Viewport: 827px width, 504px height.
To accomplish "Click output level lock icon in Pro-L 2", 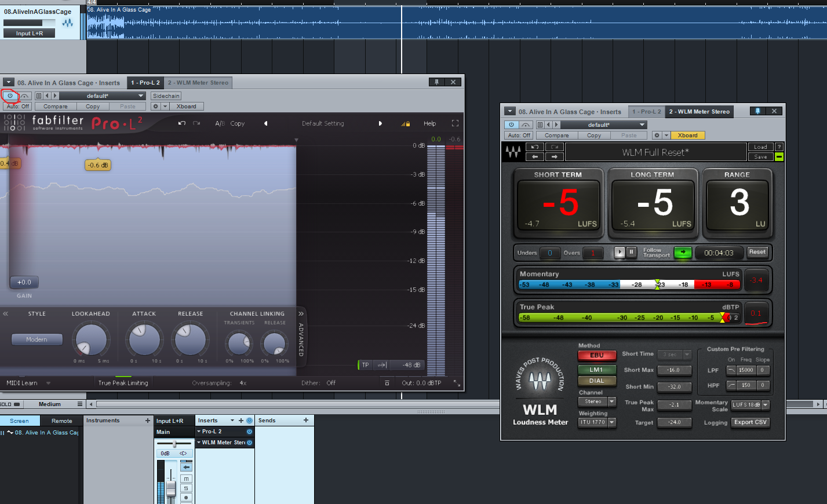I will pos(406,123).
